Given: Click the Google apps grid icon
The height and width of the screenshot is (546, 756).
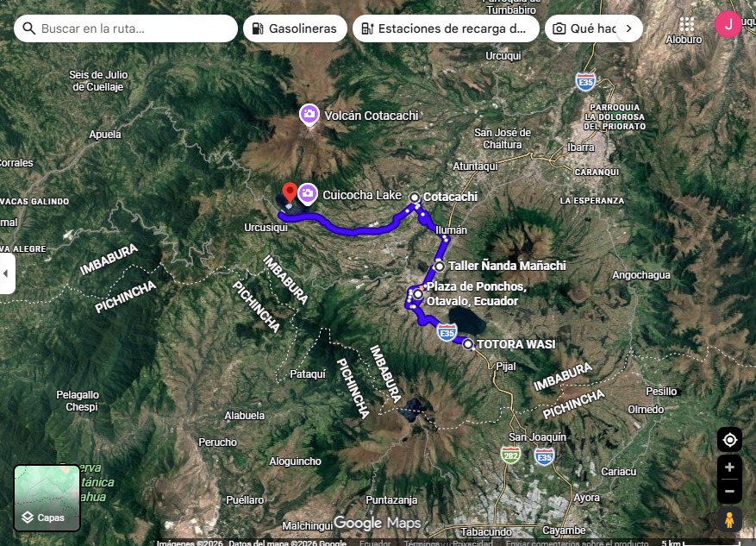Looking at the screenshot, I should 686,24.
